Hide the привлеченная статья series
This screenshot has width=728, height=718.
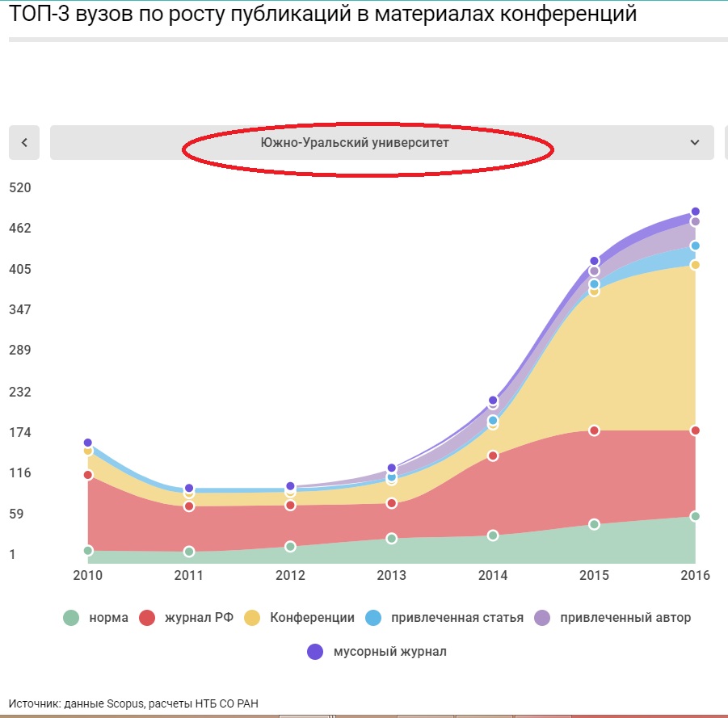[x=457, y=618]
